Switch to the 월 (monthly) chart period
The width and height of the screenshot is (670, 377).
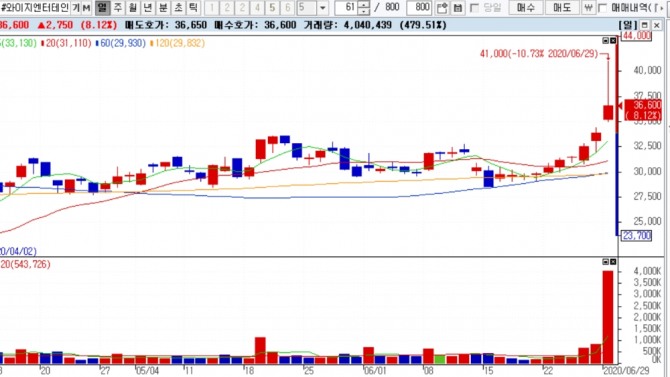tap(133, 7)
